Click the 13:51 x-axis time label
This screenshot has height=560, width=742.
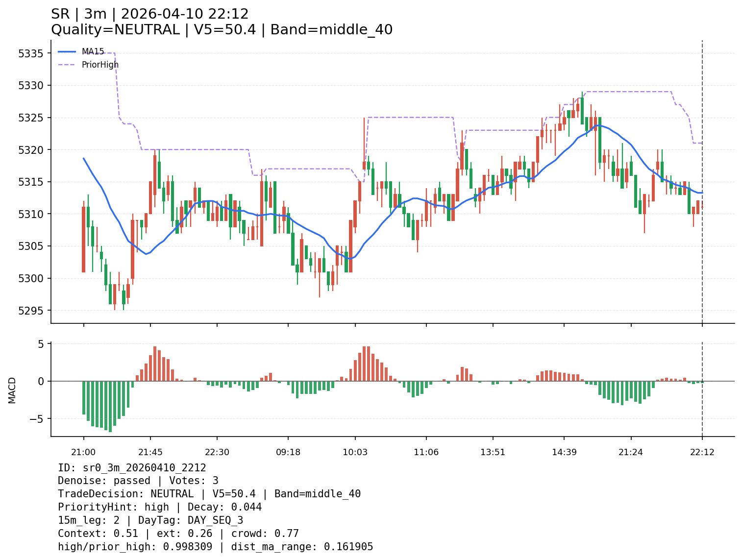point(493,452)
